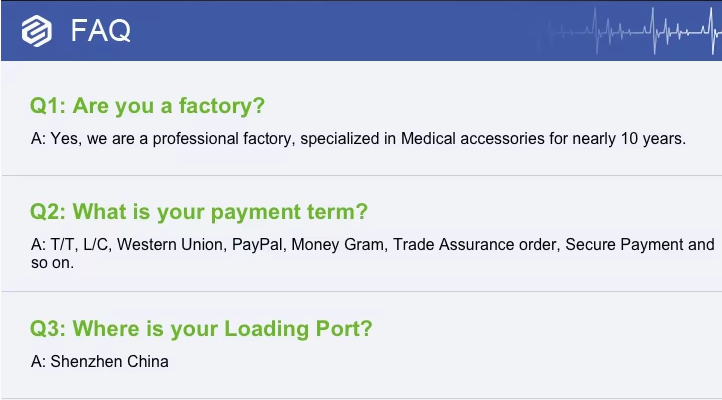Viewport: 722px width, 400px height.
Task: Open the "Q3: Where is your Loading Port?" question
Action: tap(202, 329)
